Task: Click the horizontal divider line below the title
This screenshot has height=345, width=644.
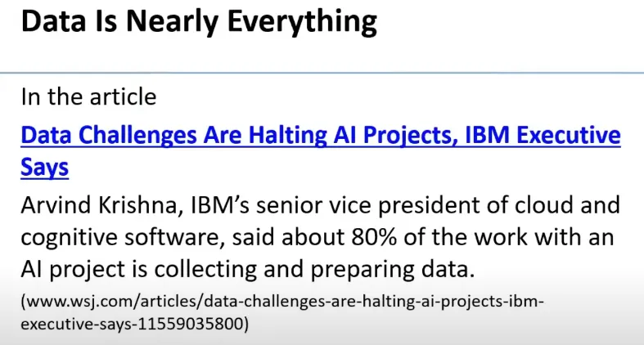Action: click(322, 73)
